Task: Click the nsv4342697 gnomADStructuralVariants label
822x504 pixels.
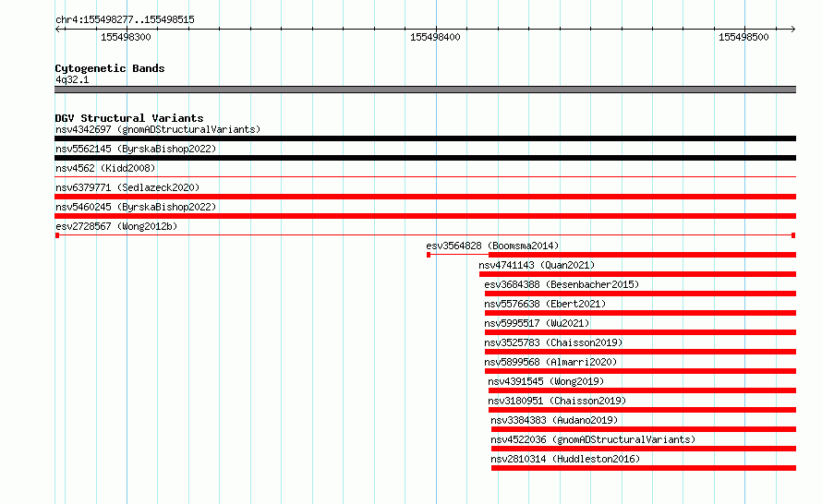Action: click(x=158, y=129)
